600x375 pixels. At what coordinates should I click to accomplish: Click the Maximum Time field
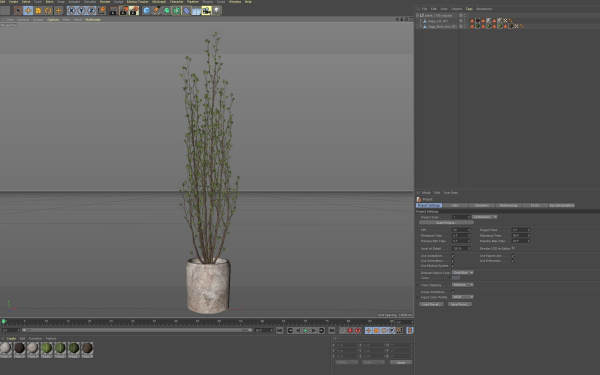(521, 235)
